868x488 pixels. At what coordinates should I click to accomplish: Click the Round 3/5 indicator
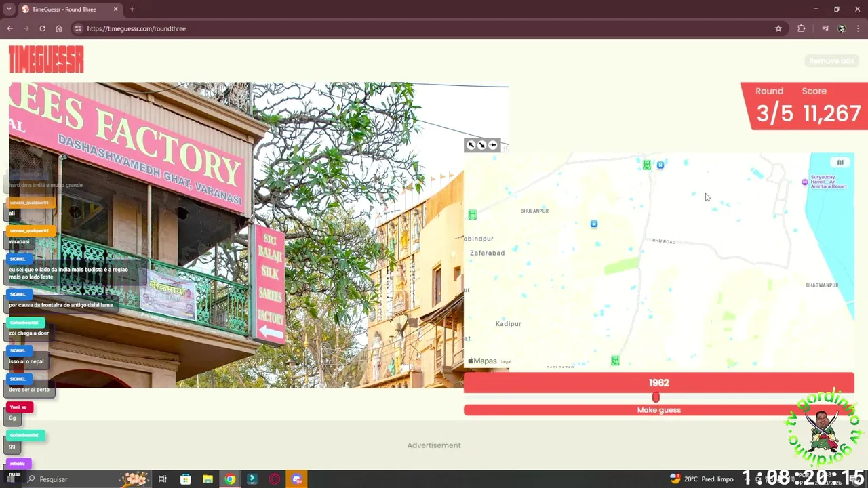pos(774,106)
